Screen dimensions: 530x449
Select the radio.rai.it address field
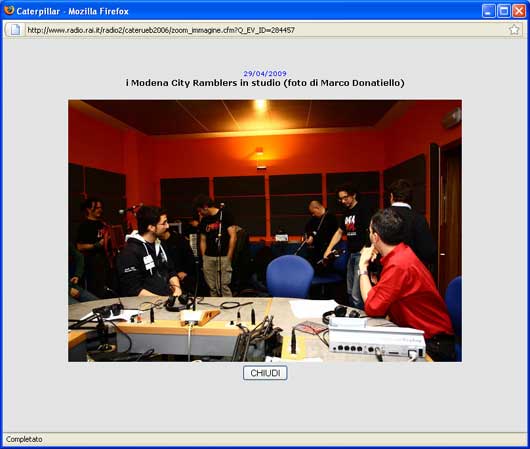pyautogui.click(x=265, y=30)
